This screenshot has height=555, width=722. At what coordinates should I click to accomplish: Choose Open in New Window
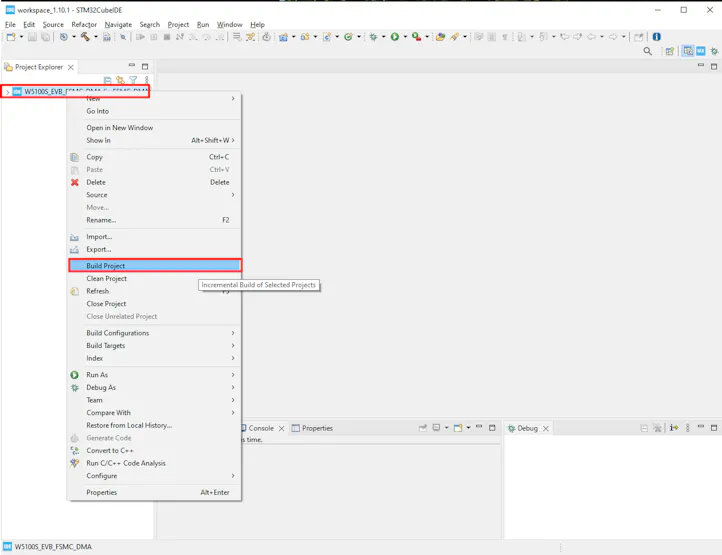pos(155,128)
